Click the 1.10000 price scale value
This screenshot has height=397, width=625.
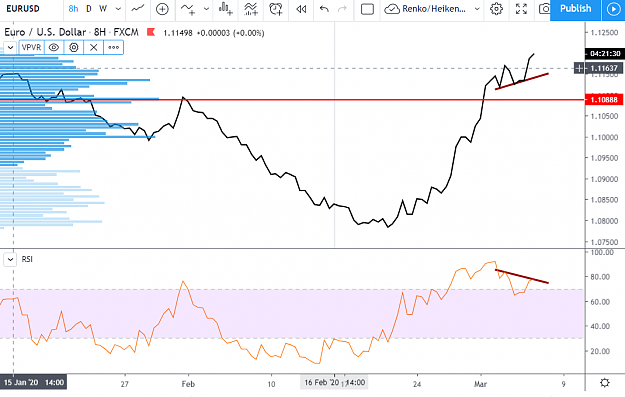(604, 137)
